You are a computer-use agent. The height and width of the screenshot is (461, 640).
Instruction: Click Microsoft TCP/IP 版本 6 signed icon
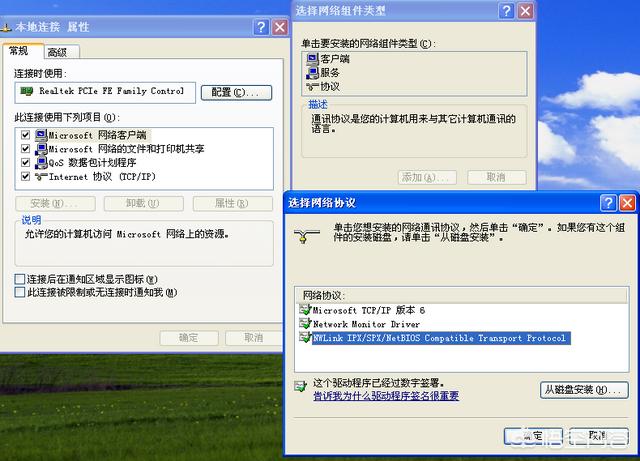[x=305, y=310]
